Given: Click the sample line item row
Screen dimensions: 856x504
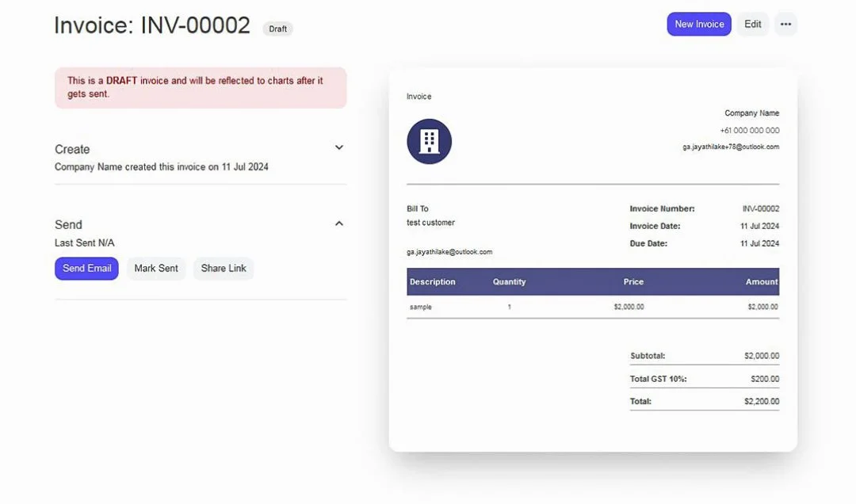Looking at the screenshot, I should click(592, 307).
